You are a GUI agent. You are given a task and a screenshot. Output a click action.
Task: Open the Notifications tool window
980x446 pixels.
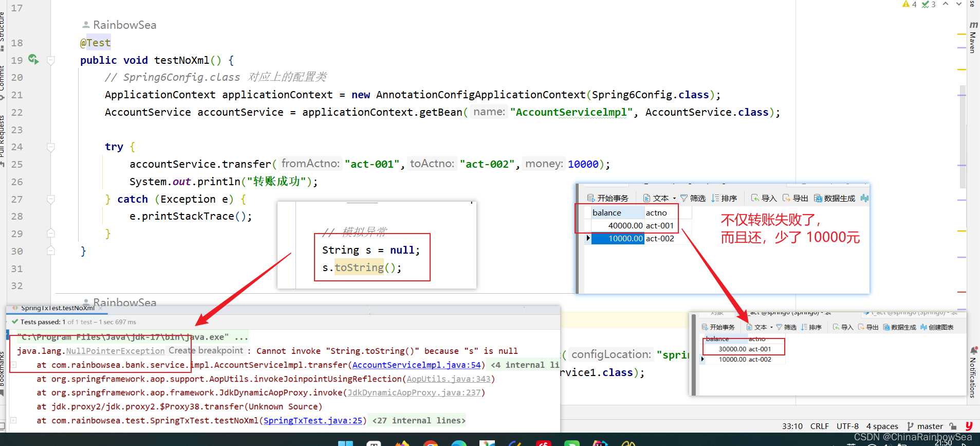[973, 372]
